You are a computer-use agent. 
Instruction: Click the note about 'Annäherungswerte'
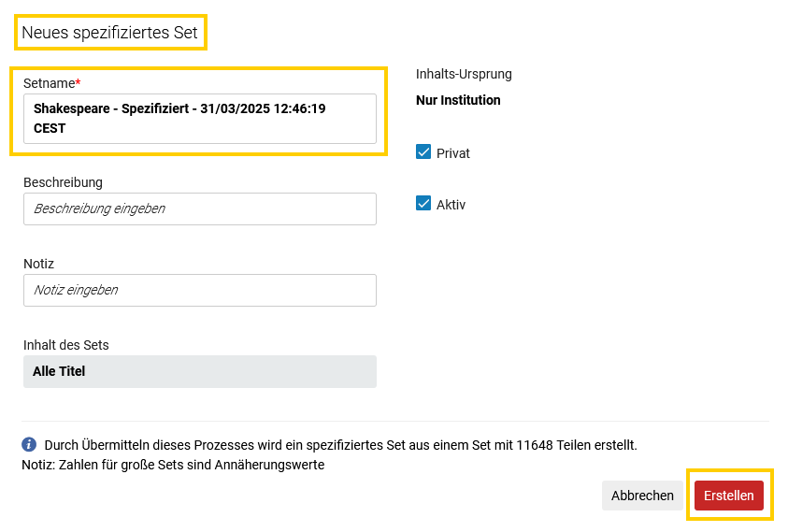pyautogui.click(x=173, y=465)
